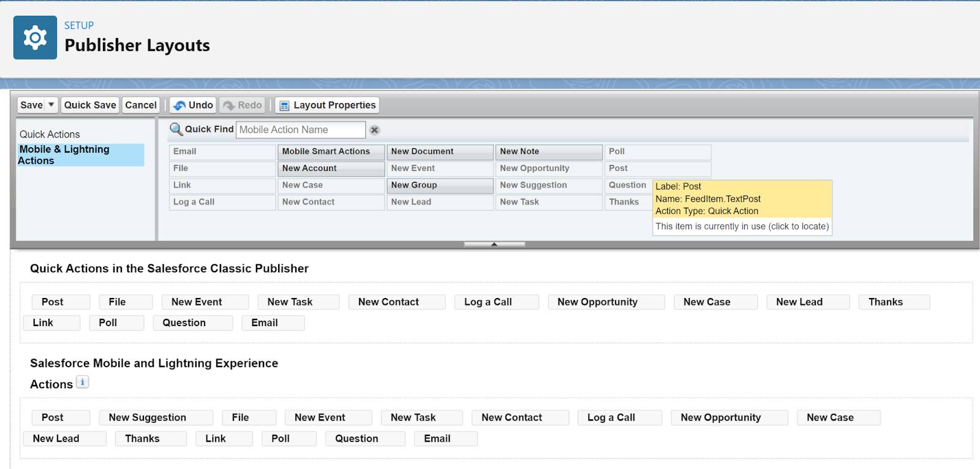The image size is (980, 469).
Task: Select New Account palette item
Action: [331, 169]
